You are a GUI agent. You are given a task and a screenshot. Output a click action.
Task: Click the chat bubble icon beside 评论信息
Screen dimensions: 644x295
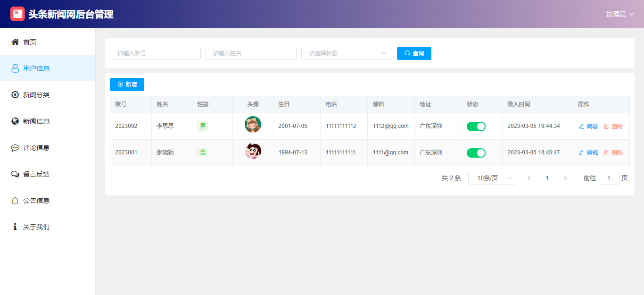(x=15, y=148)
